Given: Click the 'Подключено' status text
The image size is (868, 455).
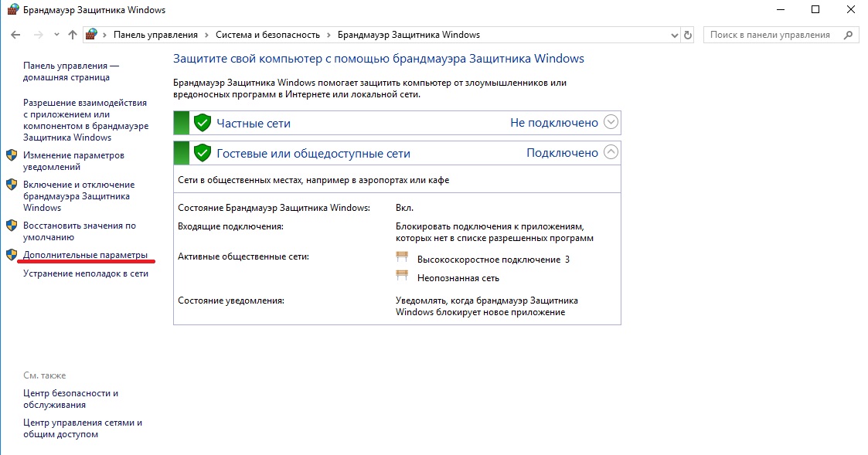Looking at the screenshot, I should coord(563,153).
